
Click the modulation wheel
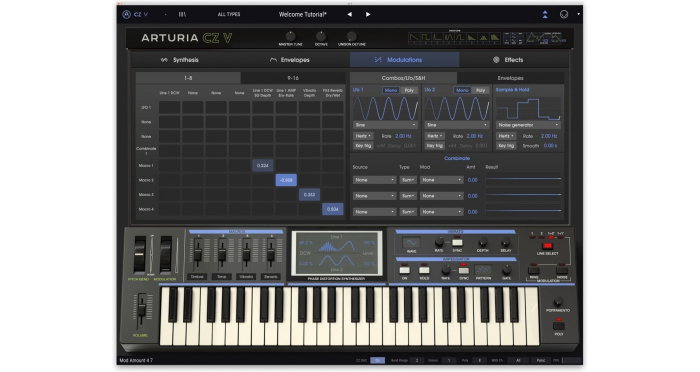(x=166, y=255)
